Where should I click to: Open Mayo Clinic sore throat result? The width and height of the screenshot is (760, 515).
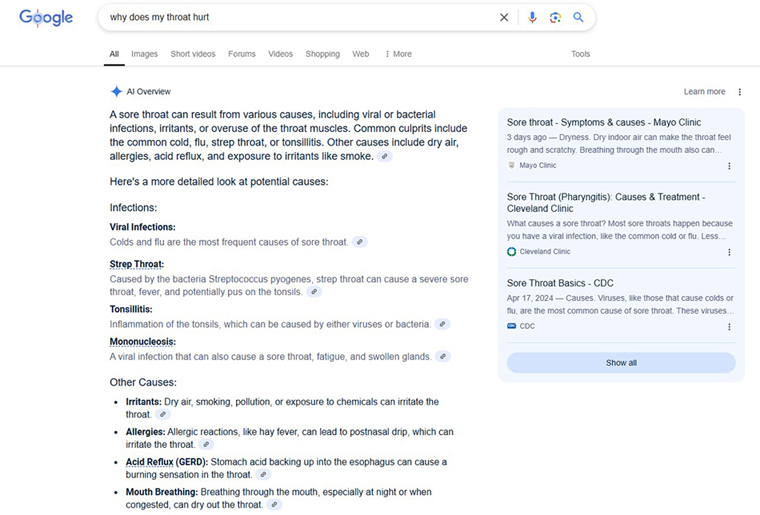pyautogui.click(x=603, y=122)
